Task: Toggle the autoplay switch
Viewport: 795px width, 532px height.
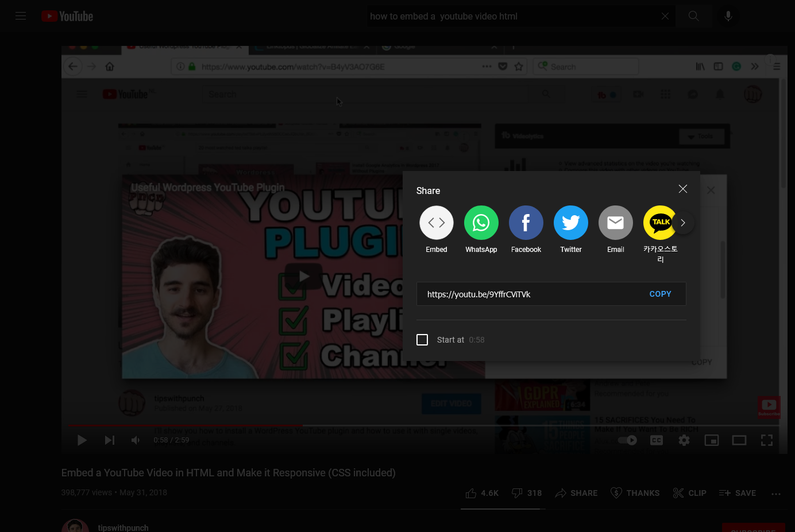Action: [x=627, y=440]
